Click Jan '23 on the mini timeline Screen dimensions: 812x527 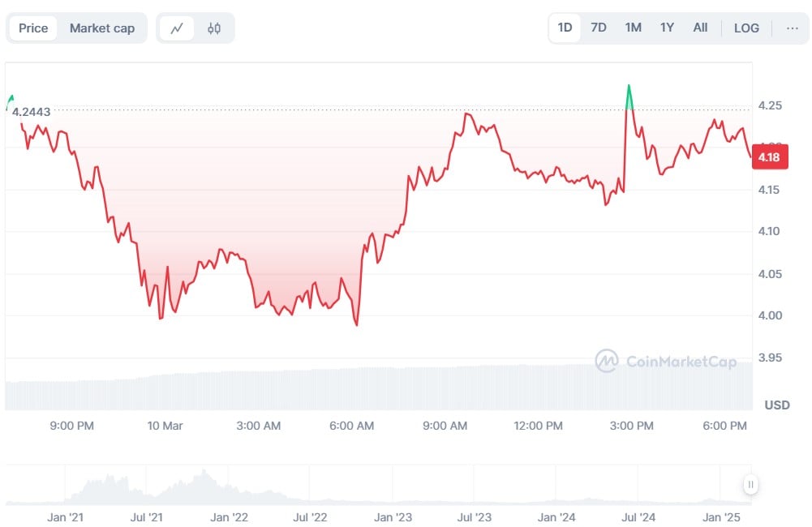393,516
